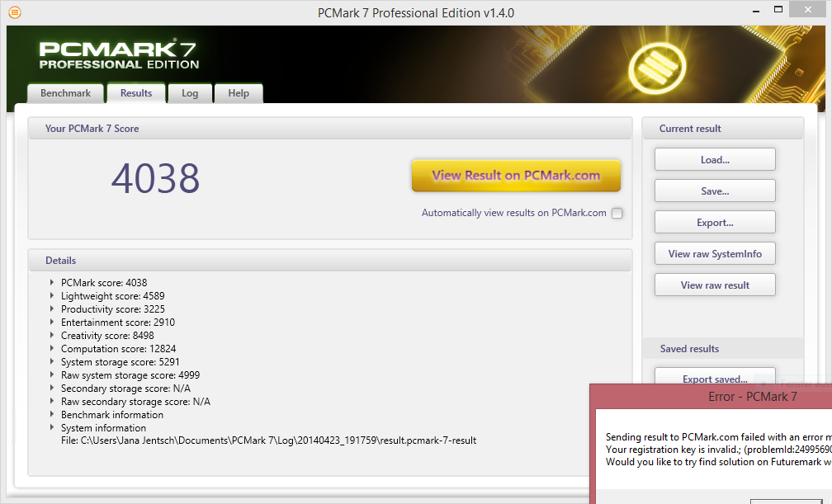Click the Details section header
The height and width of the screenshot is (504, 832).
click(x=60, y=261)
